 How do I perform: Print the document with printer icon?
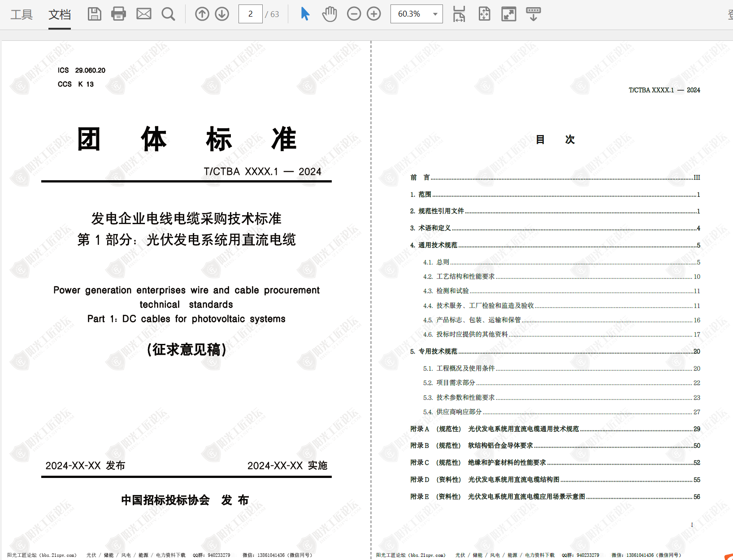pyautogui.click(x=118, y=14)
